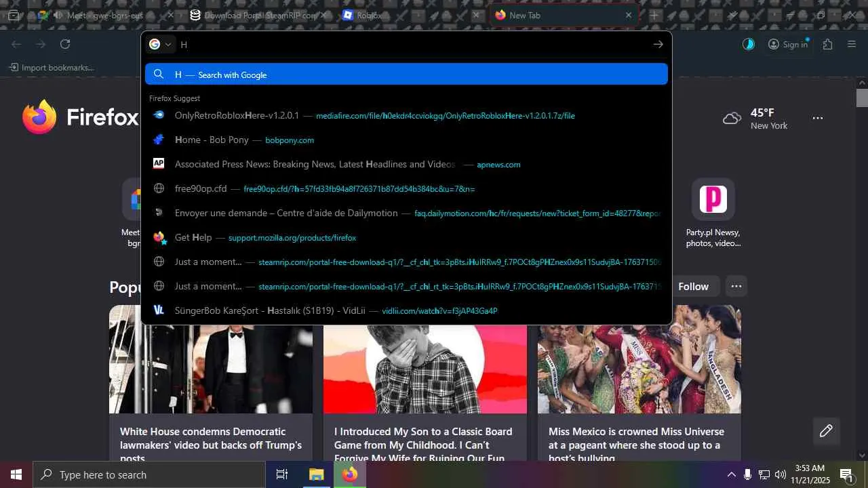The width and height of the screenshot is (868, 488).
Task: Open the Firefox extensions puzzle icon
Action: point(827,44)
